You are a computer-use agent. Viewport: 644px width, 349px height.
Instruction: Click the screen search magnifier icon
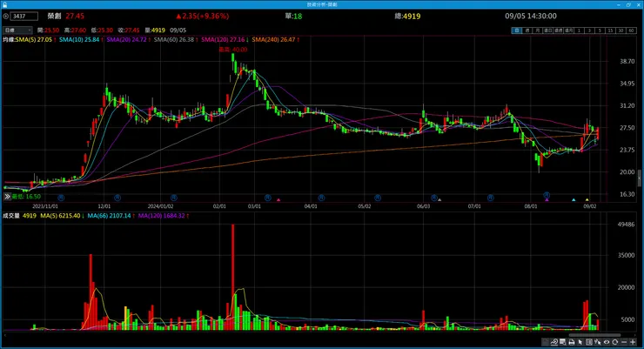coord(563,342)
